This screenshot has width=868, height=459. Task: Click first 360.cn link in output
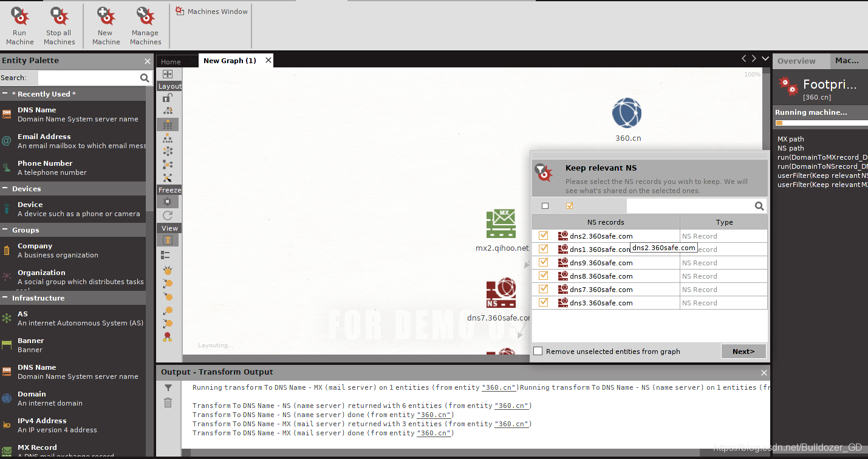pyautogui.click(x=501, y=387)
